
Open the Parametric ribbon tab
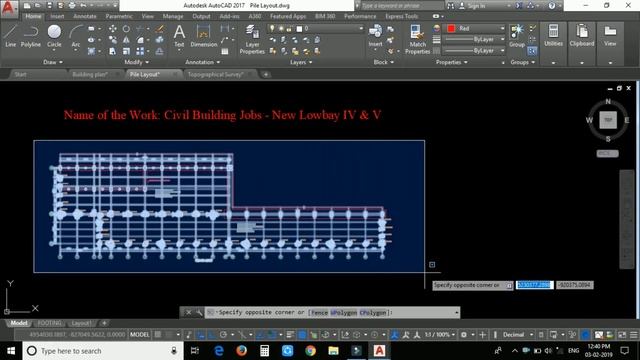point(119,16)
